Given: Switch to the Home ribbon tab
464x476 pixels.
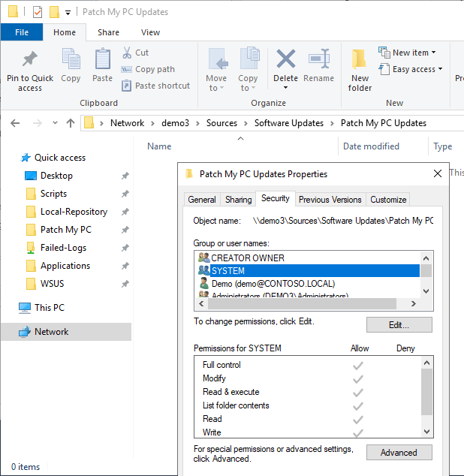Looking at the screenshot, I should [65, 32].
